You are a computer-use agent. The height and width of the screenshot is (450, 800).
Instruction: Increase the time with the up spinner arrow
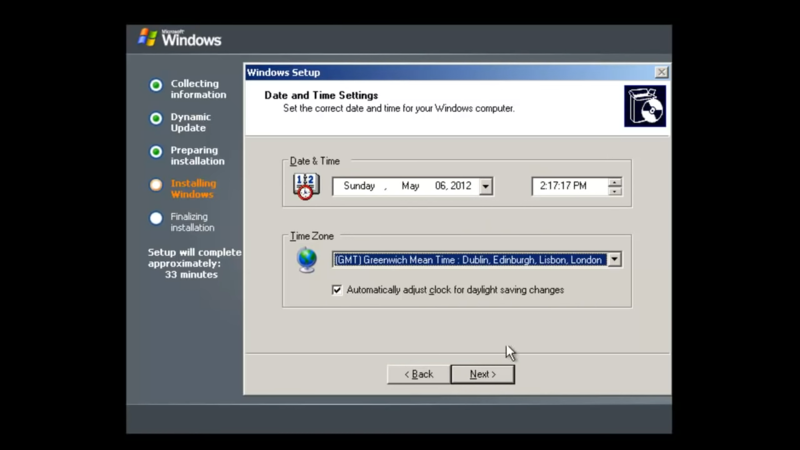coord(615,182)
